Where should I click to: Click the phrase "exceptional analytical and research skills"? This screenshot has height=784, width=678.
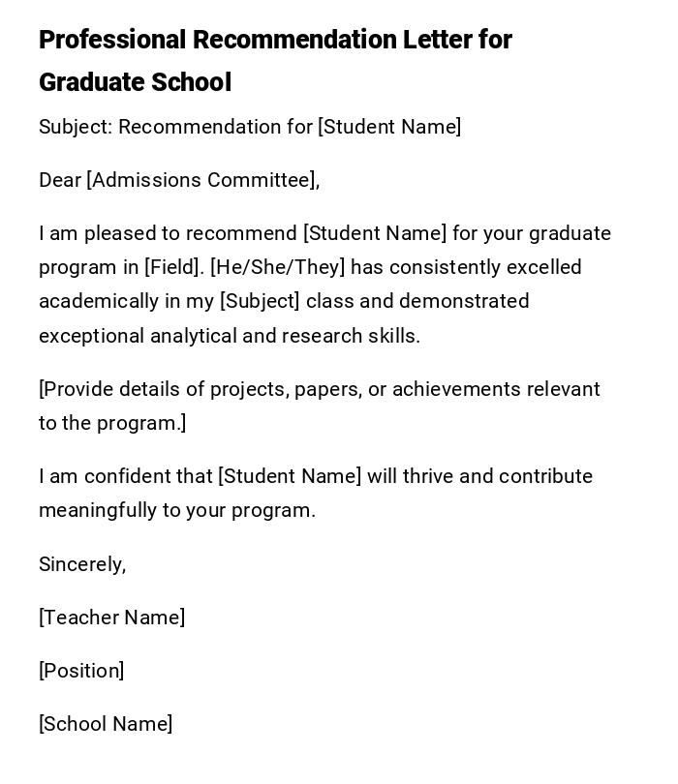pos(229,336)
